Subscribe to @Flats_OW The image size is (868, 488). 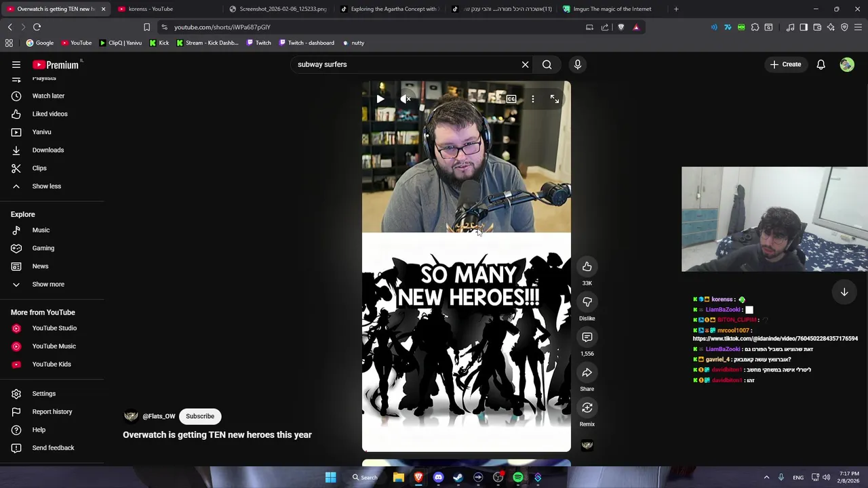pos(200,416)
